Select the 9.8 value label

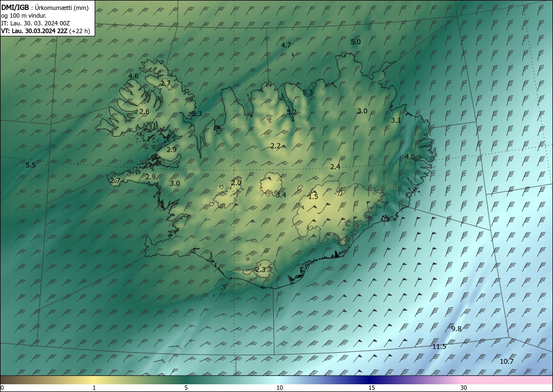(x=456, y=328)
